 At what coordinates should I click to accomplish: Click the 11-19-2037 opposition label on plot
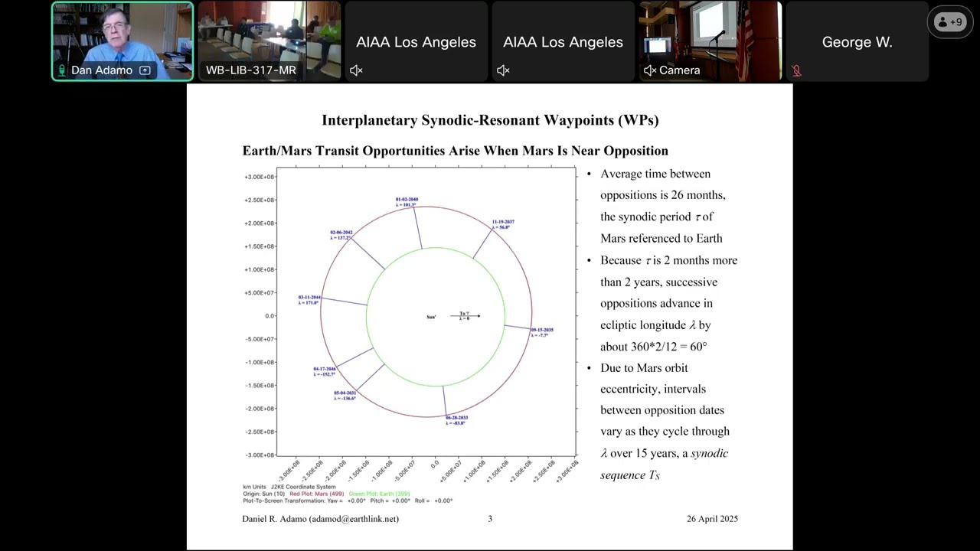(x=503, y=224)
